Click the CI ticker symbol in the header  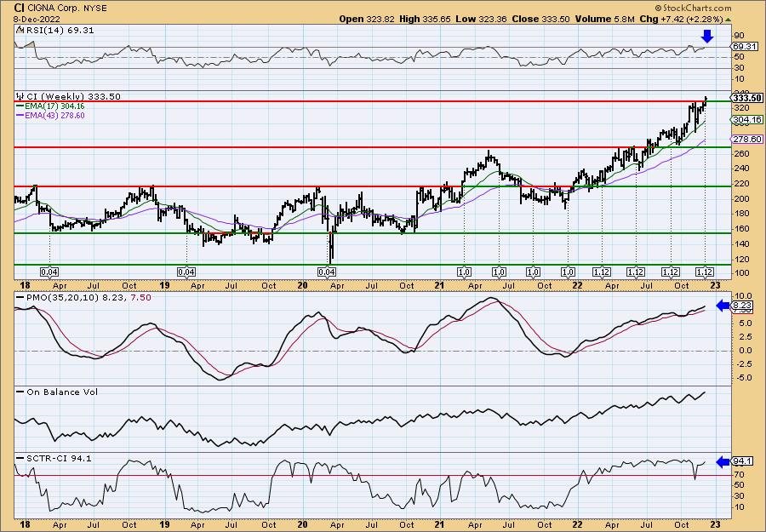click(19, 8)
